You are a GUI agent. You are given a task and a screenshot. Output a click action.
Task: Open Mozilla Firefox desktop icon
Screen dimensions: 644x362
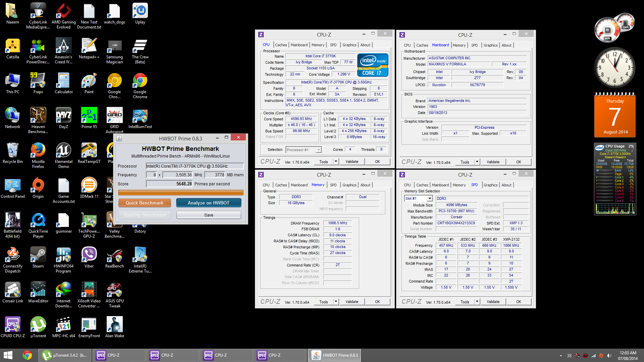38,156
